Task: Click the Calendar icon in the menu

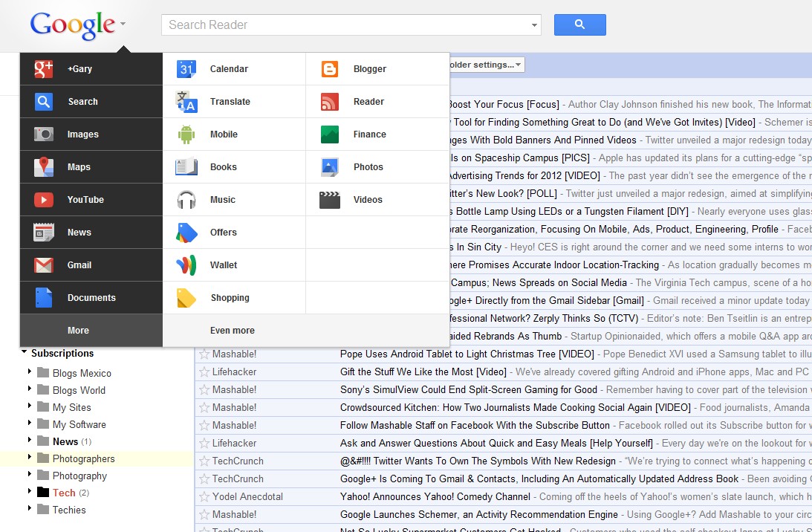Action: point(186,69)
